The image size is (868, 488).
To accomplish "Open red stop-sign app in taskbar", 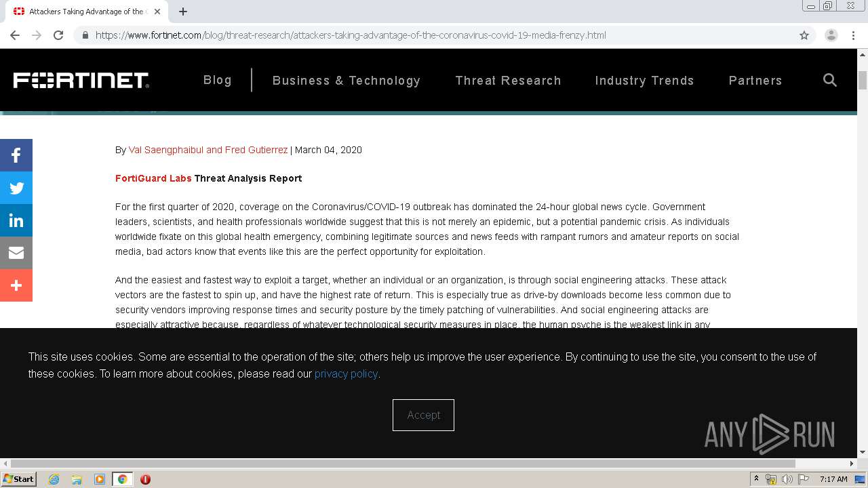I will [x=145, y=479].
